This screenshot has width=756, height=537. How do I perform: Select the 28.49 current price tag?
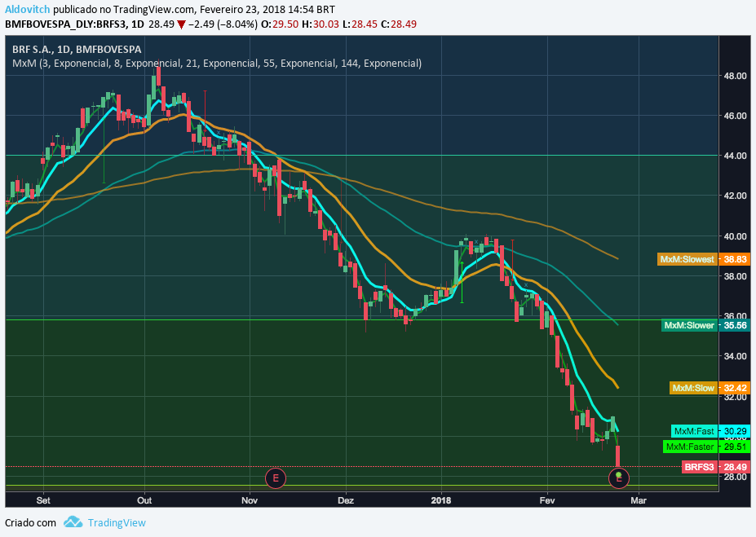coord(734,467)
